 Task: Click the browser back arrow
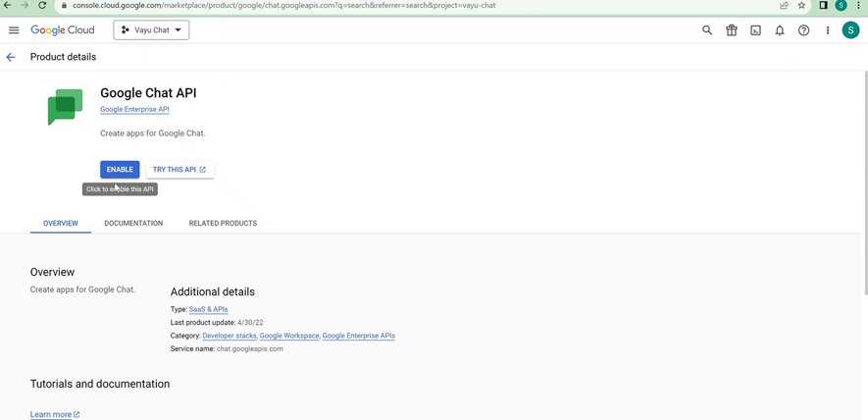7,5
